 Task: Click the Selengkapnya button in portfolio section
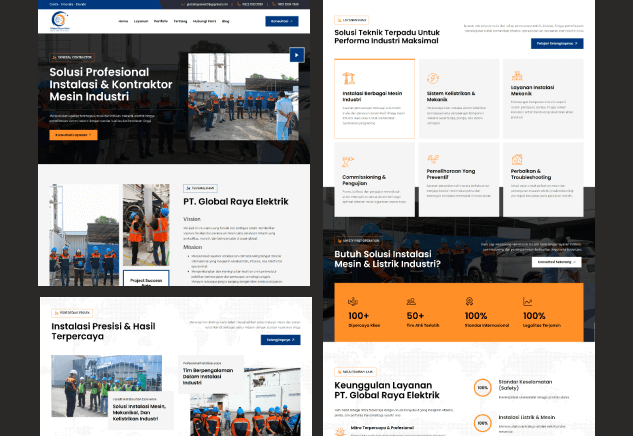(x=281, y=340)
